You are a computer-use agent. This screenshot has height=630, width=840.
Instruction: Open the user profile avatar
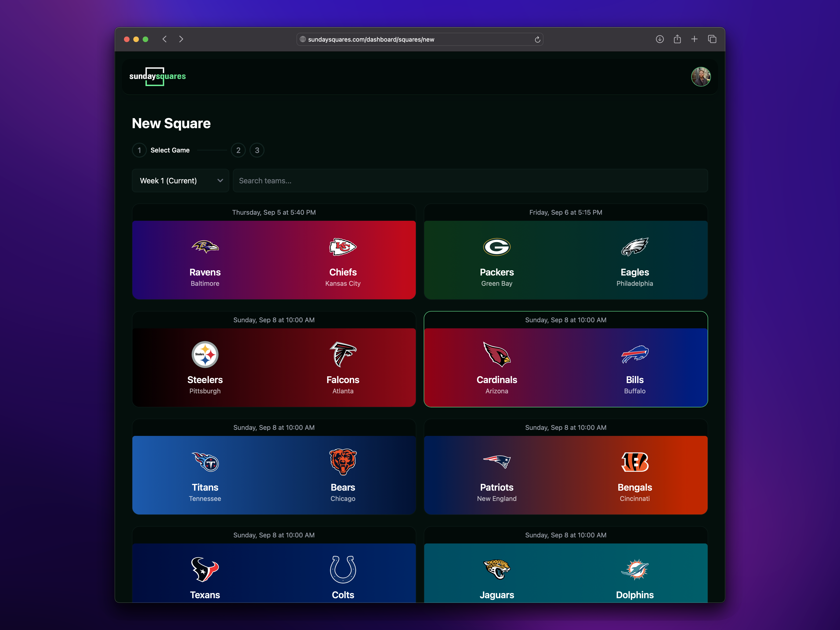coord(701,77)
